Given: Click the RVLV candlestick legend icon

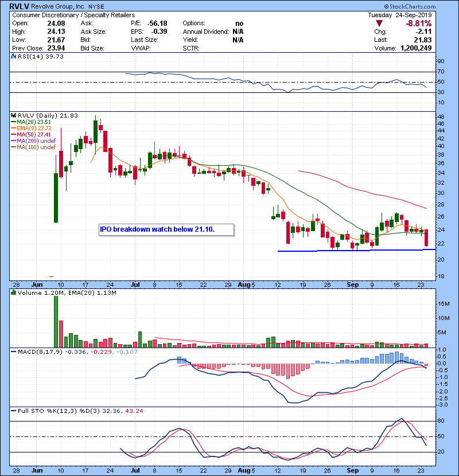Looking at the screenshot, I should [13, 115].
